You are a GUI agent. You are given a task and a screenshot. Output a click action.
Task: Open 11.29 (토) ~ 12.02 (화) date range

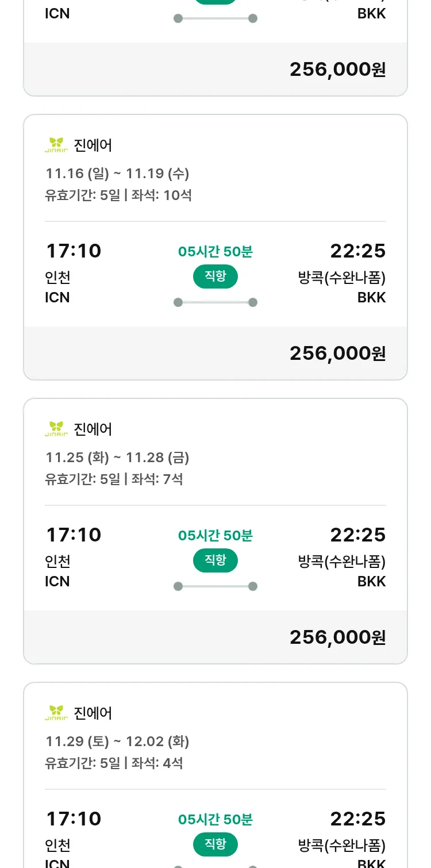pos(117,741)
